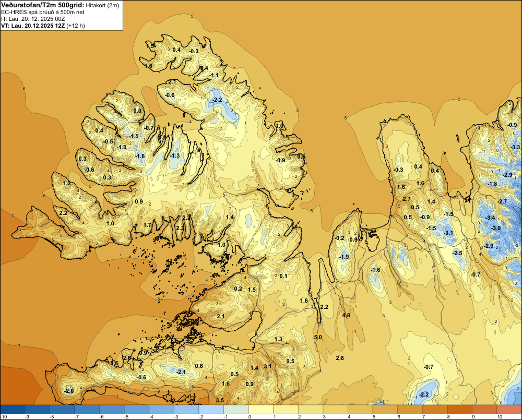Select the 'EC-HRES spá brúuð á 500m net' line
522x420 pixels.
(43, 12)
